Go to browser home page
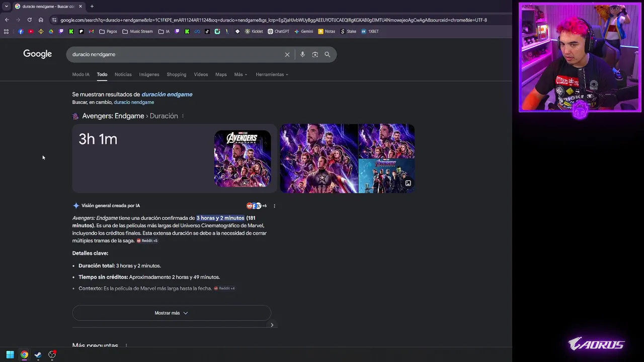 tap(41, 20)
